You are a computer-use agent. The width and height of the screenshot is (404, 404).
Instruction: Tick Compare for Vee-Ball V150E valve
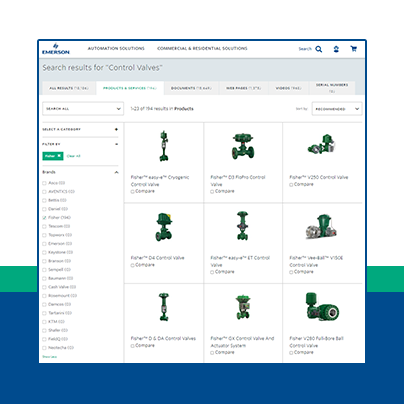tap(291, 272)
